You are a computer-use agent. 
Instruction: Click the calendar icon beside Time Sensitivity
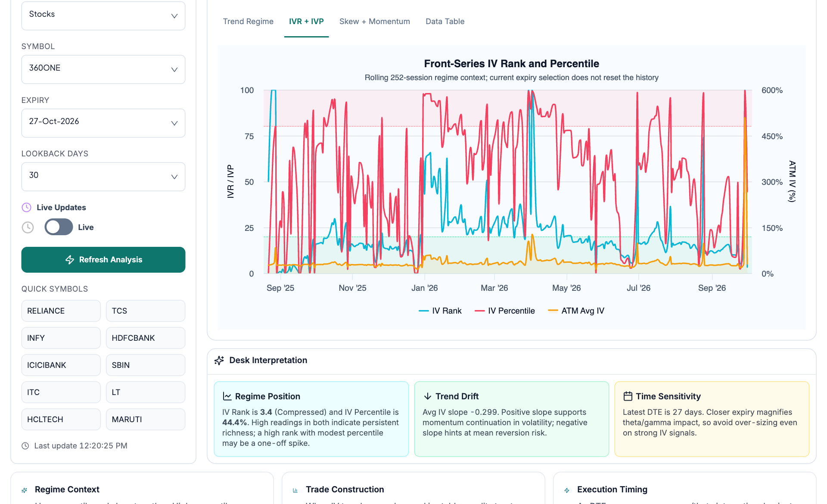pyautogui.click(x=628, y=396)
